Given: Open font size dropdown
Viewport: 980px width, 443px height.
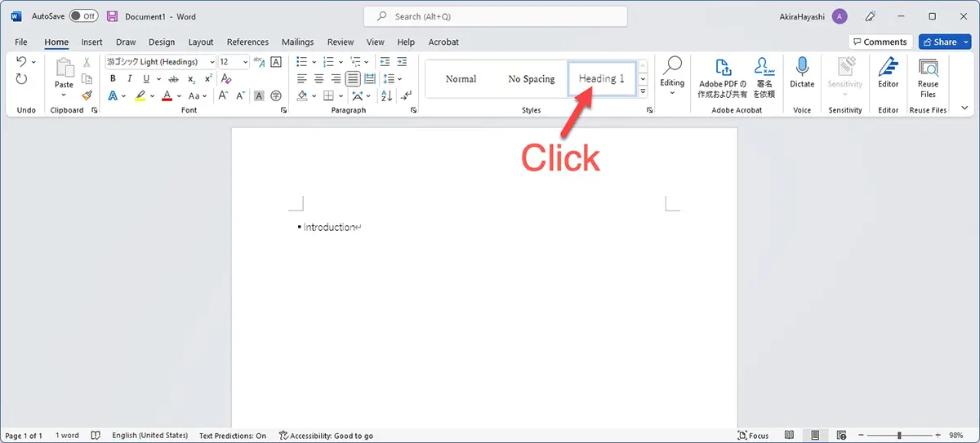Looking at the screenshot, I should click(x=245, y=62).
